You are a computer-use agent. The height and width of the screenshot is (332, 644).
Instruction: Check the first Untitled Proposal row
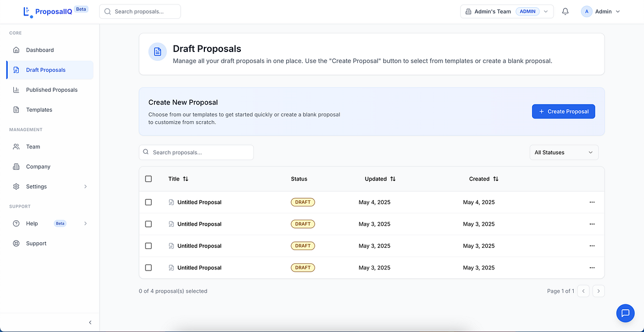(148, 203)
